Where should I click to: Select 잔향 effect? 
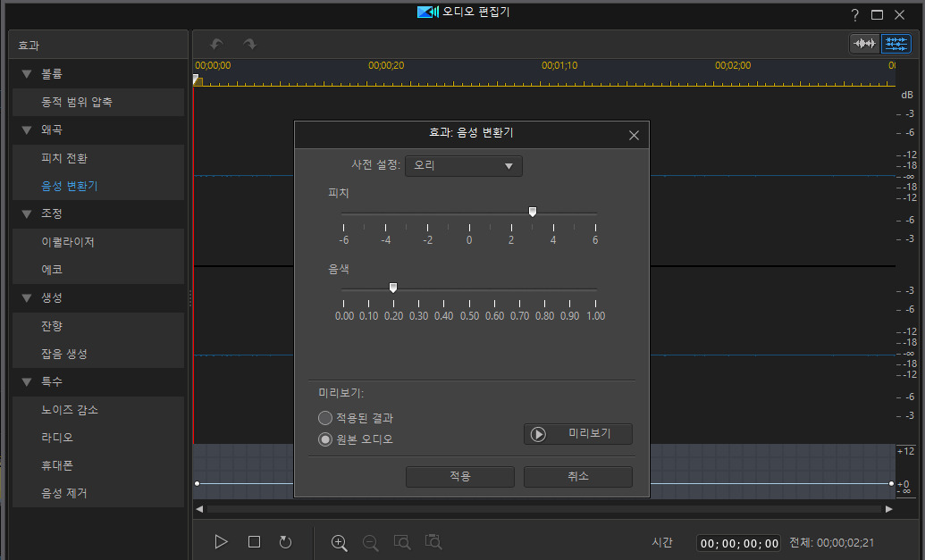pyautogui.click(x=98, y=326)
